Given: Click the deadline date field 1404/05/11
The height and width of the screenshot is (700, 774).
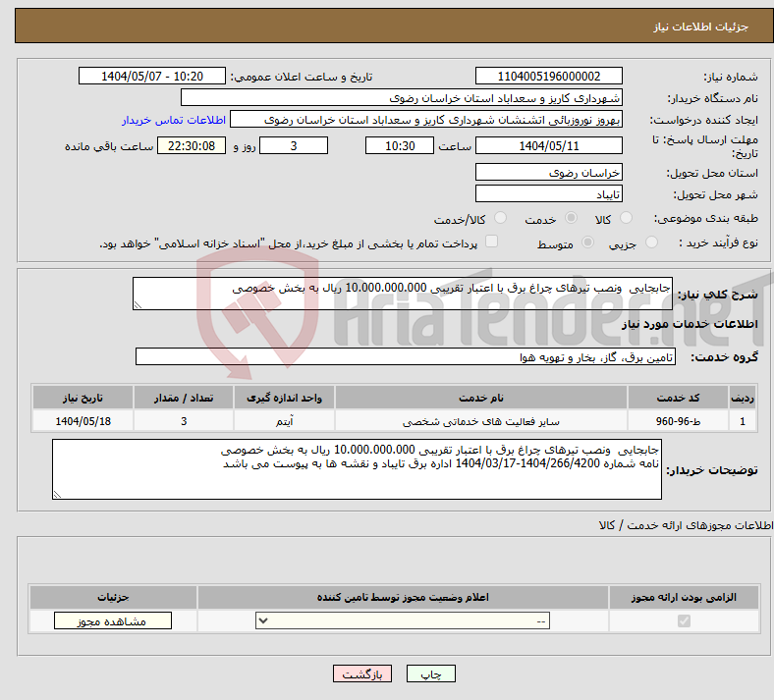Looking at the screenshot, I should (548, 145).
